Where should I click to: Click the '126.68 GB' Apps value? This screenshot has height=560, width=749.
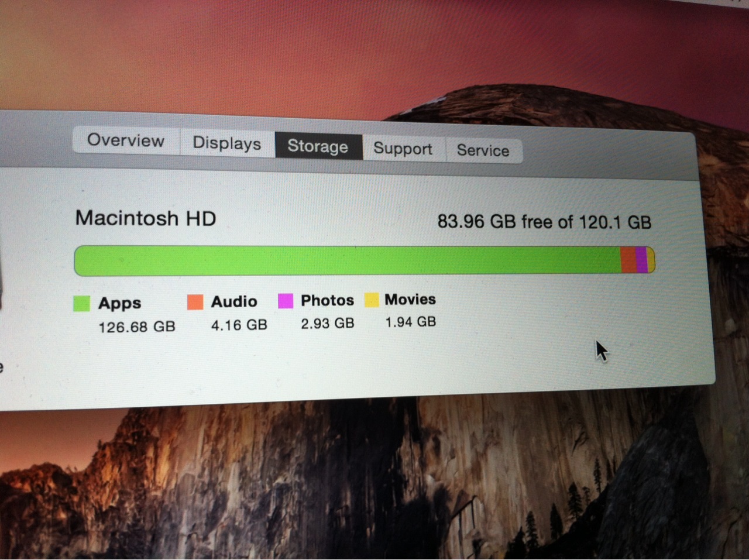(x=137, y=327)
